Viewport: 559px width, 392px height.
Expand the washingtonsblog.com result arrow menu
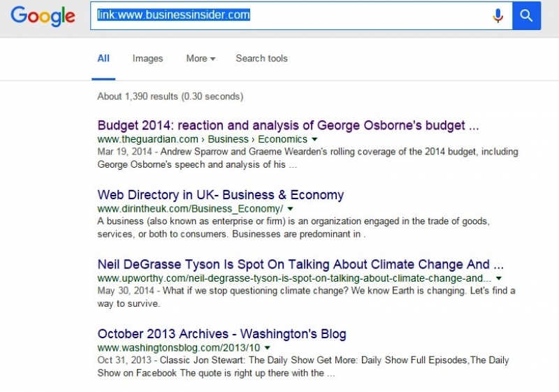[268, 348]
